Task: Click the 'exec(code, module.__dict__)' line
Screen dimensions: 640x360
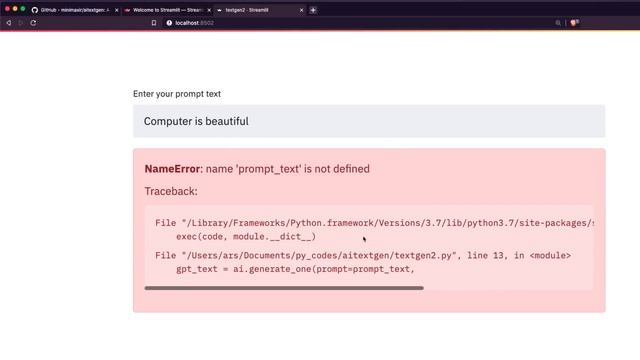Action: click(246, 237)
